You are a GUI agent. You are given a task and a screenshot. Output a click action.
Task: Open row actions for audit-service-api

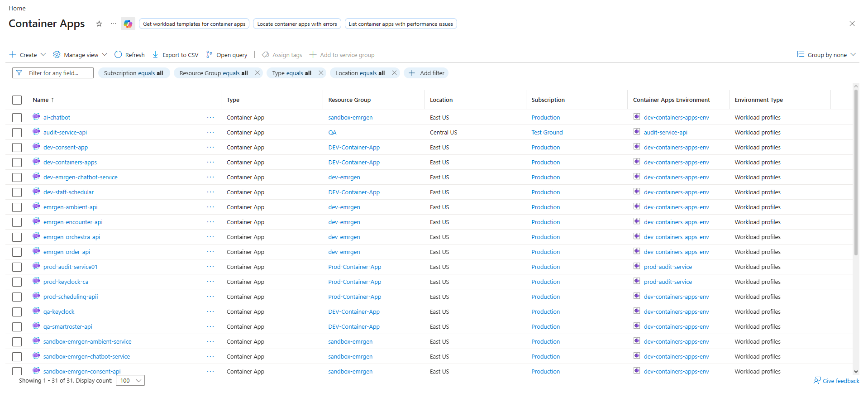tap(210, 132)
